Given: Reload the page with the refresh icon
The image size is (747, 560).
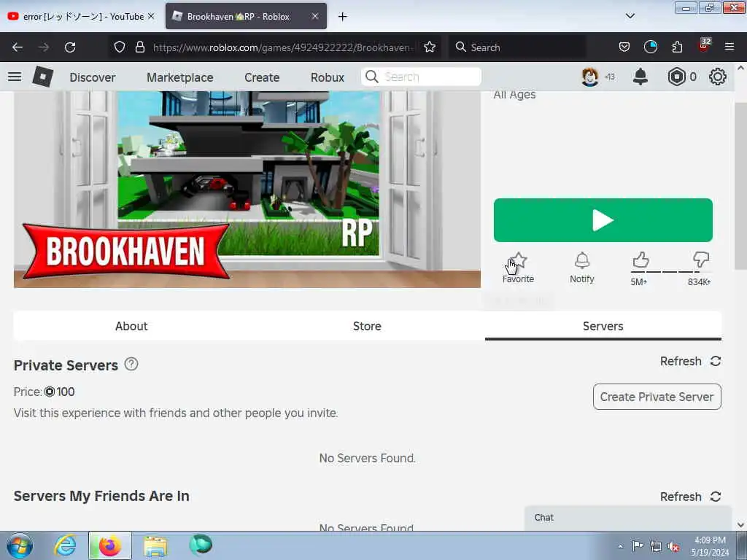Looking at the screenshot, I should tap(70, 47).
